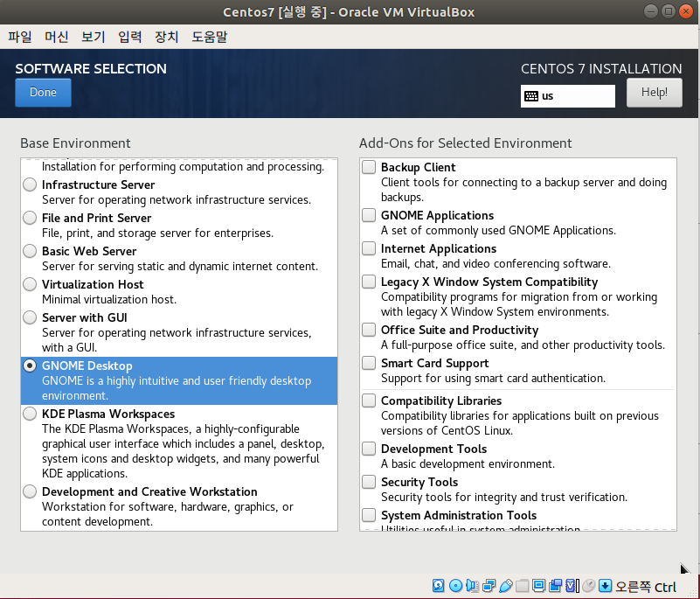Click the shared folders icon in status bar

[522, 586]
